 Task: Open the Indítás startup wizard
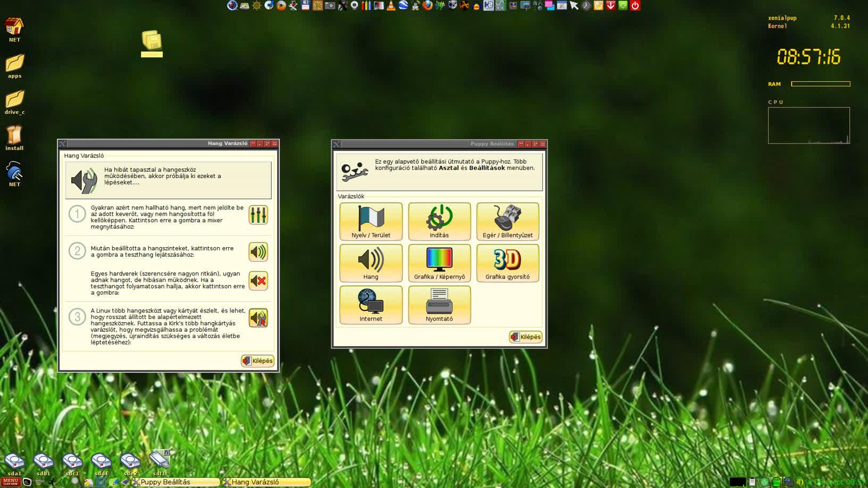[x=439, y=221]
